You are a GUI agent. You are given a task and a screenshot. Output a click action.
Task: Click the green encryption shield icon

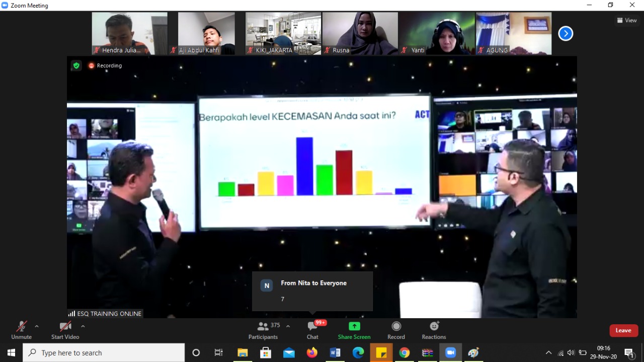click(x=76, y=65)
